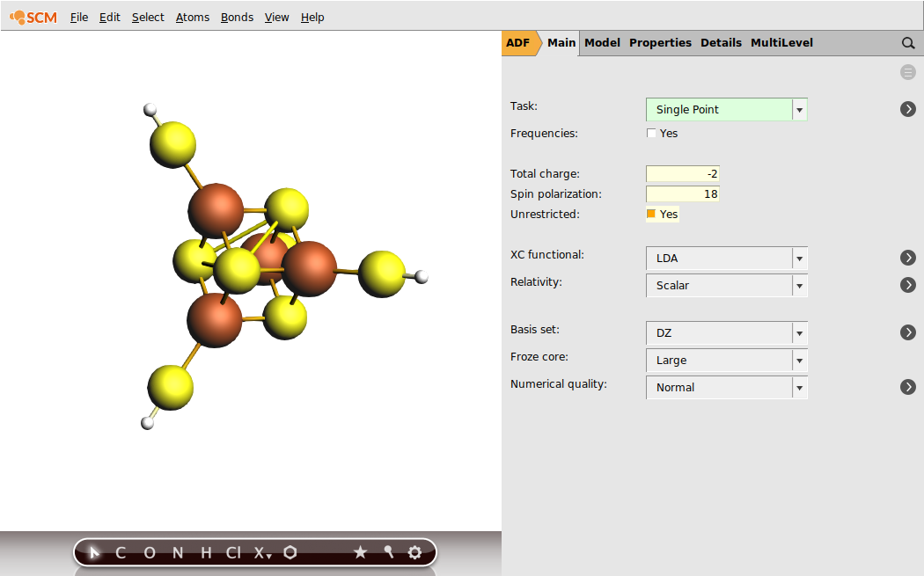Screen dimensions: 924x576
Task: Open the Basis set dropdown
Action: 799,332
